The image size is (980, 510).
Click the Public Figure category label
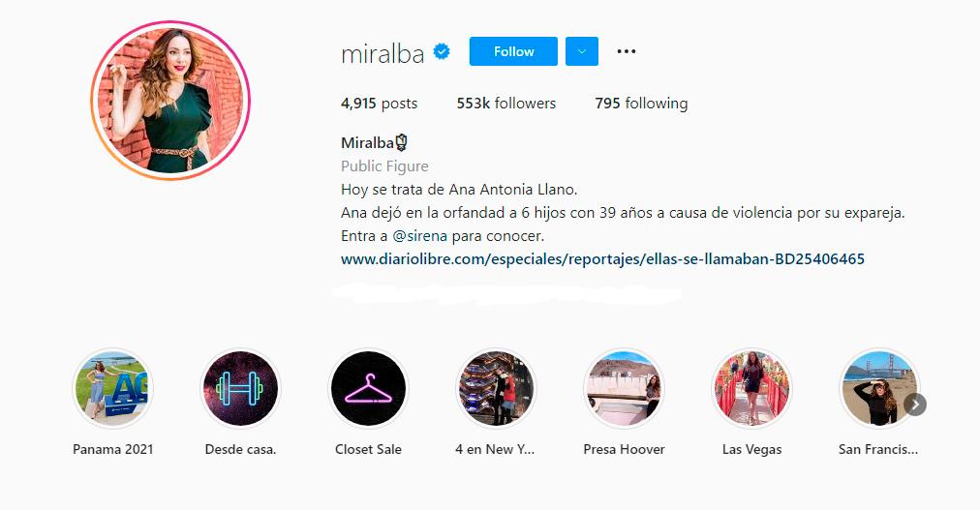click(x=384, y=166)
